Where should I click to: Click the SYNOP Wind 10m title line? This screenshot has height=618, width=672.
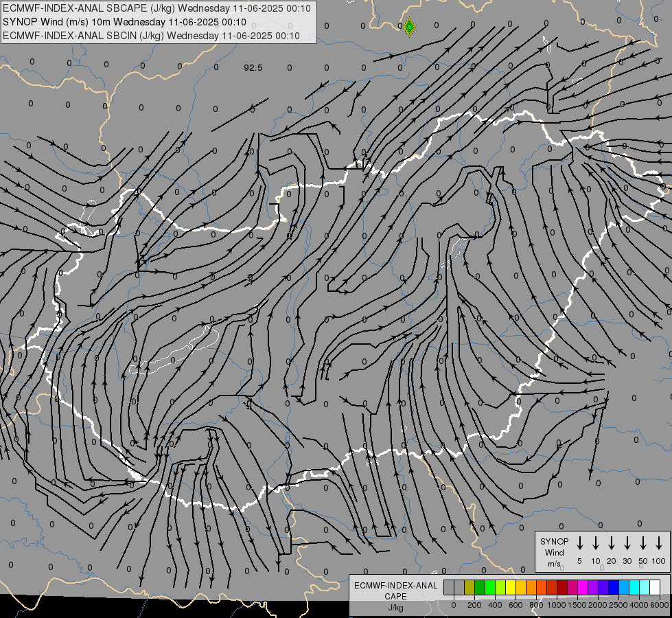point(124,22)
